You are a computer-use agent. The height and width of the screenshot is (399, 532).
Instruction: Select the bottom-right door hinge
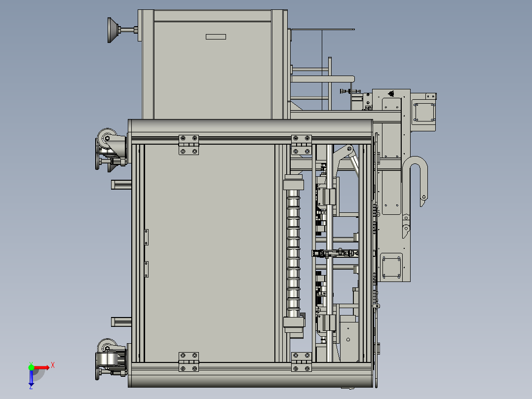(x=301, y=361)
